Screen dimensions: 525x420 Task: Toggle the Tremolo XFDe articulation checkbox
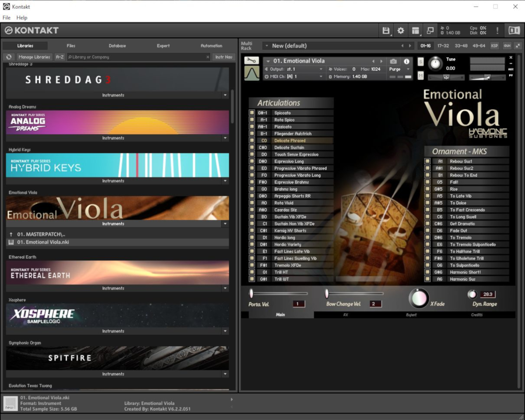(252, 265)
